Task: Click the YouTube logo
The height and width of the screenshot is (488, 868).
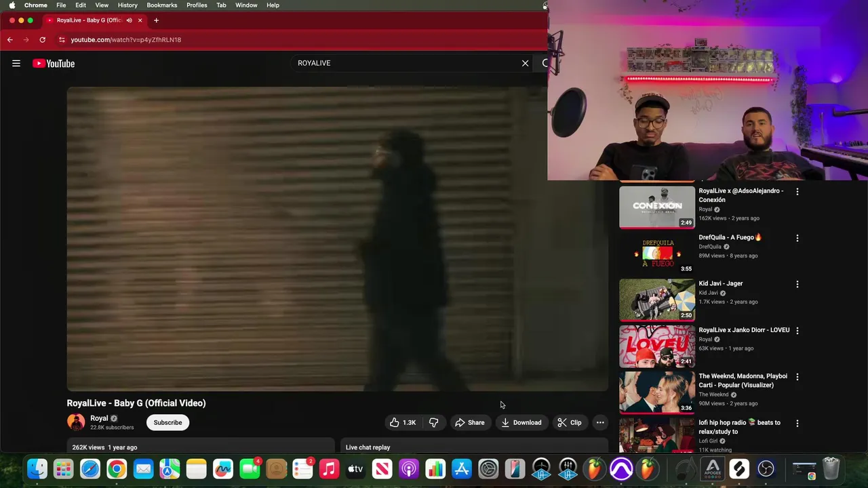Action: [x=54, y=63]
